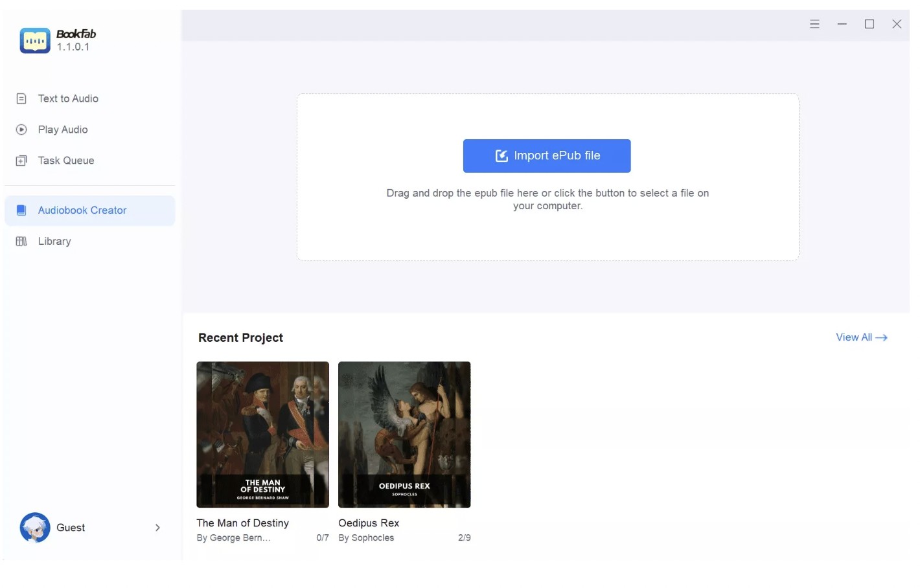Screen dimensions: 920x588
Task: Click the Text to Audio document icon
Action: [x=21, y=98]
